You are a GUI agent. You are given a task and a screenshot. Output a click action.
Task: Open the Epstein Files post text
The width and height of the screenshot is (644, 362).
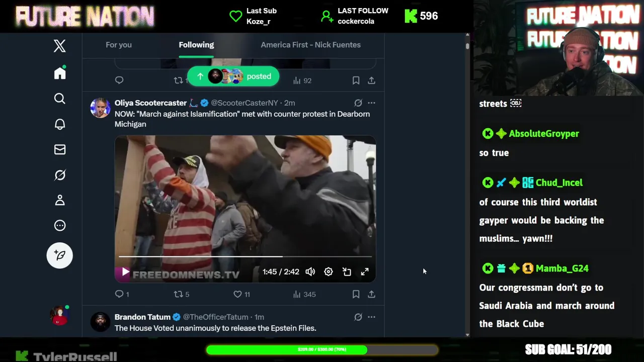[215, 328]
